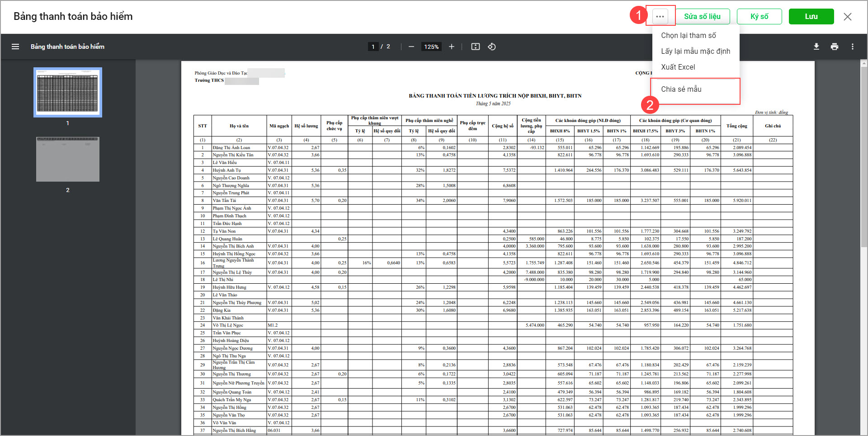
Task: Click the page number input field
Action: point(373,47)
